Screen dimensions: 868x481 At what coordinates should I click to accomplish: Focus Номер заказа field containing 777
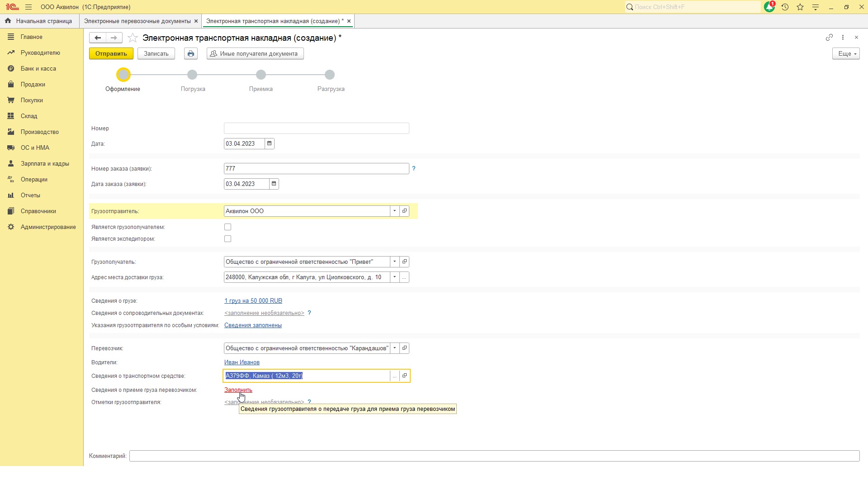pos(317,168)
